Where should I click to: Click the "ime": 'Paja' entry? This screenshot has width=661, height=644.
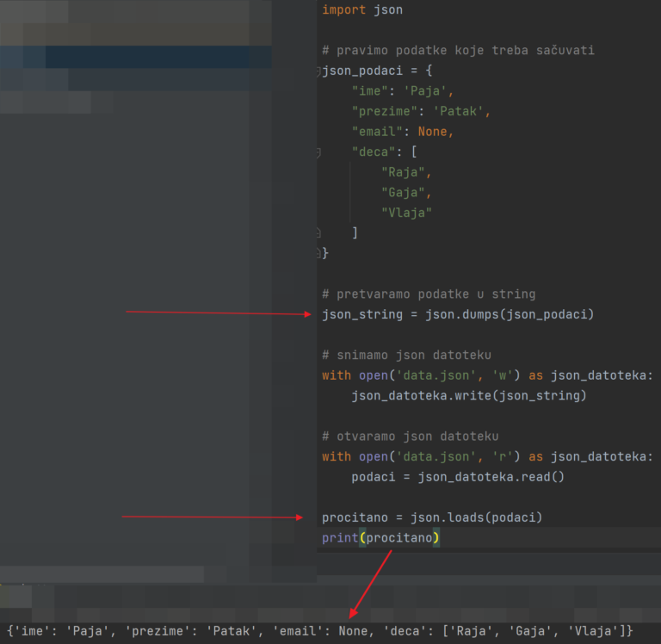402,91
